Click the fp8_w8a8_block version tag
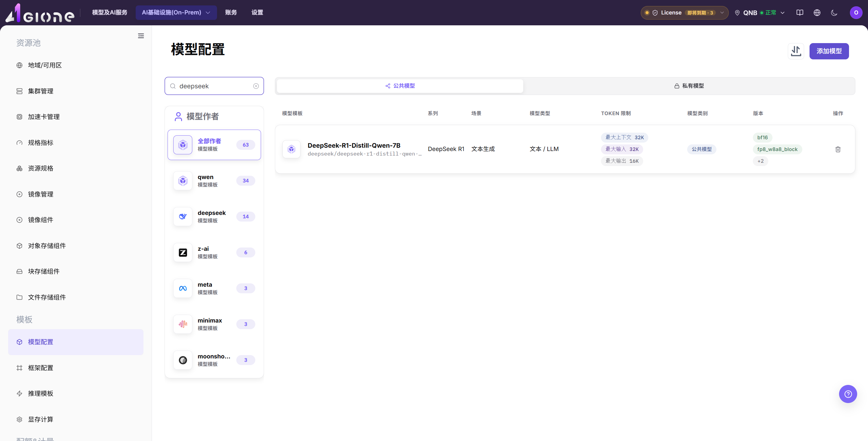This screenshot has width=868, height=441. tap(777, 149)
